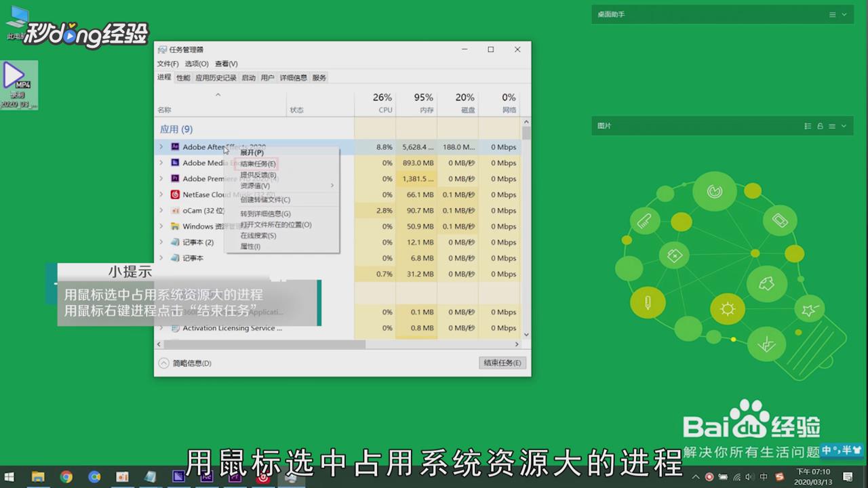868x488 pixels.
Task: Open the 选项(O) menu
Action: click(197, 64)
